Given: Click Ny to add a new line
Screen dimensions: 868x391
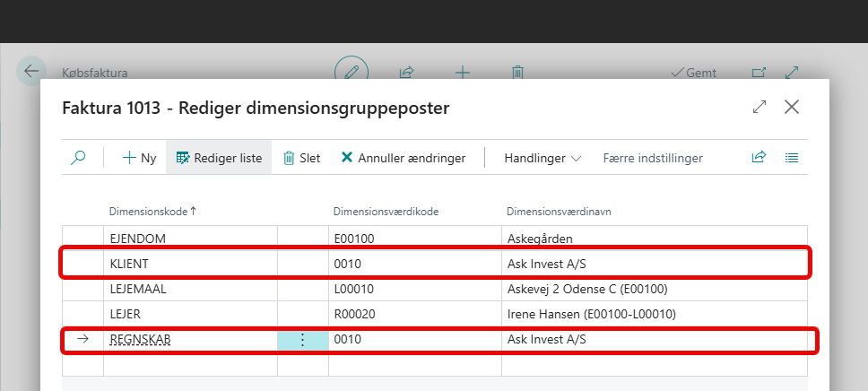Looking at the screenshot, I should coord(139,158).
